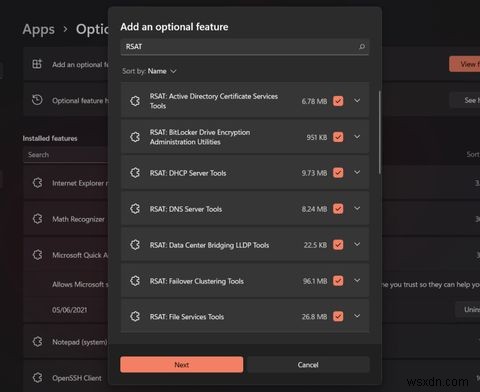
Task: Uncheck RSAT: File Services Tools checkbox
Action: coord(338,316)
